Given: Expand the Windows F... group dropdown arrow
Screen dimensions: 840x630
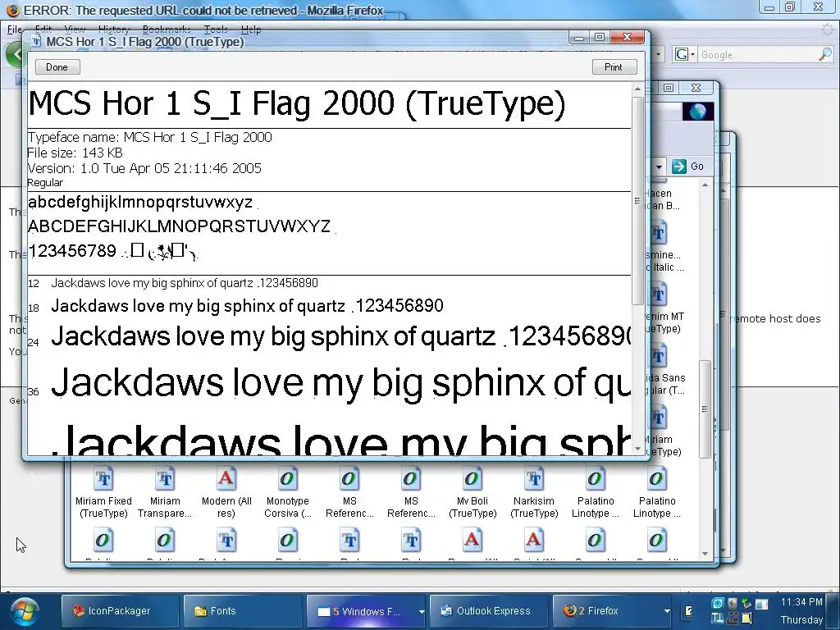Looking at the screenshot, I should (422, 611).
